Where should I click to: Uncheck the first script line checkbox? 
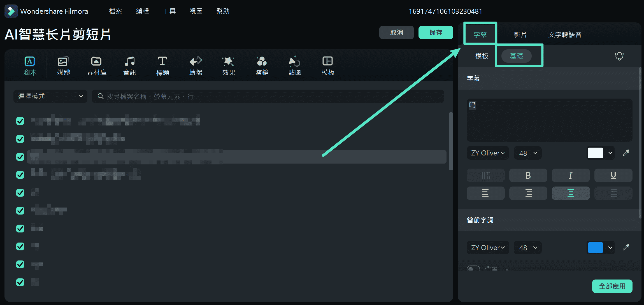[x=20, y=121]
